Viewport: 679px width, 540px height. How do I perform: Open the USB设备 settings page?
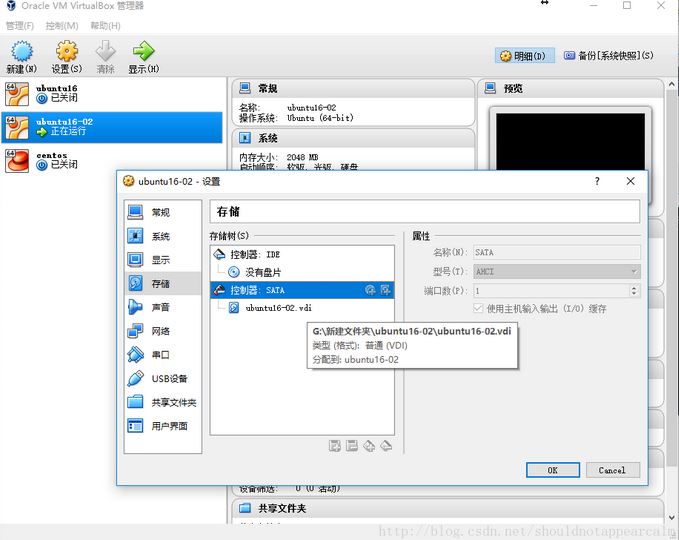pos(163,378)
